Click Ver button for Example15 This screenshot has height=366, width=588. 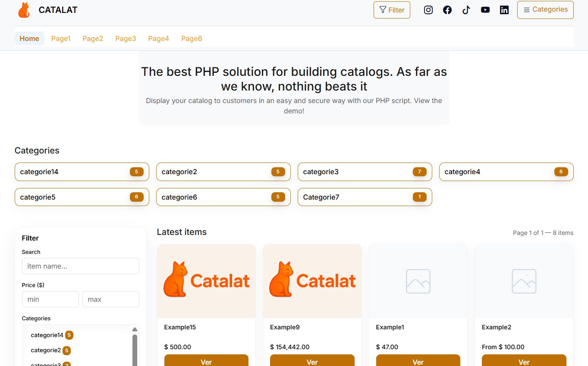[206, 361]
